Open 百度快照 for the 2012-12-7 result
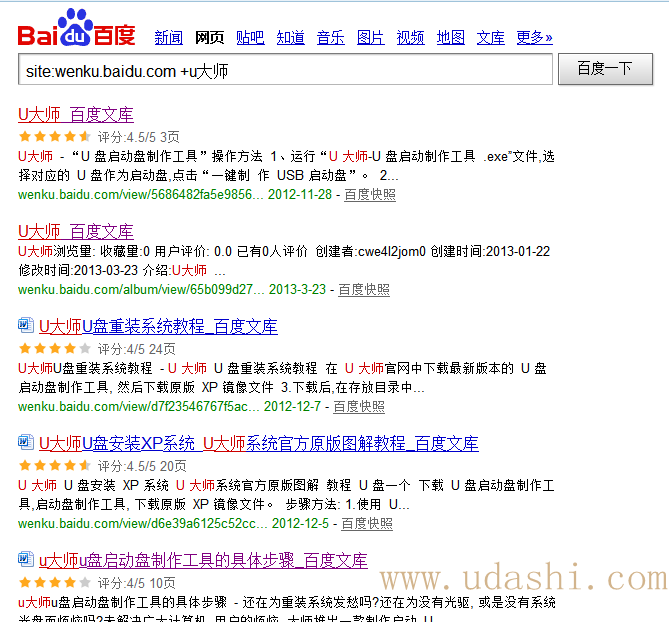This screenshot has height=622, width=669. 359,407
